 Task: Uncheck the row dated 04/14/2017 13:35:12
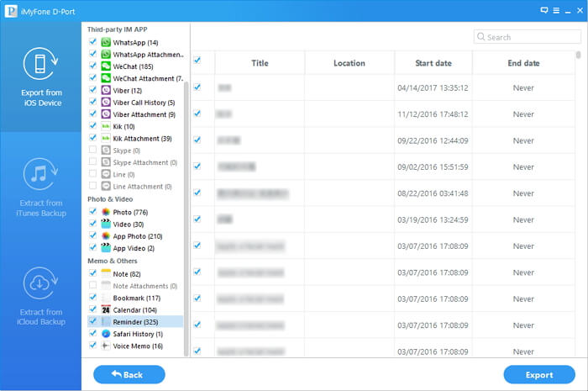pyautogui.click(x=197, y=87)
